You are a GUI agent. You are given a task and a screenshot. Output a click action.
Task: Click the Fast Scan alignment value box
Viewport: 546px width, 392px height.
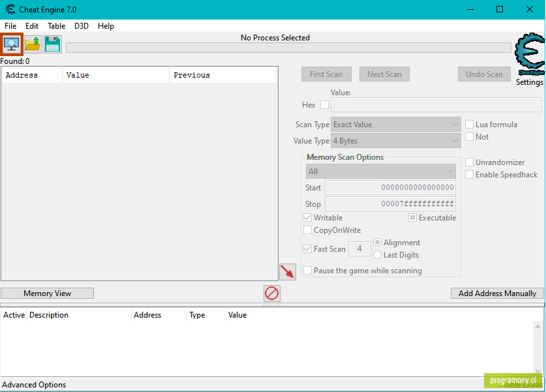pyautogui.click(x=359, y=249)
